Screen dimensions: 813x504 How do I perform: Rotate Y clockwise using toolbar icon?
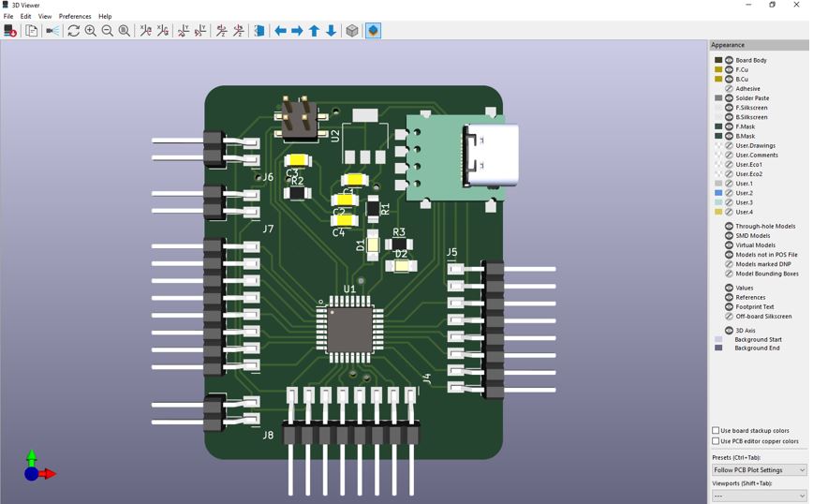(x=184, y=31)
